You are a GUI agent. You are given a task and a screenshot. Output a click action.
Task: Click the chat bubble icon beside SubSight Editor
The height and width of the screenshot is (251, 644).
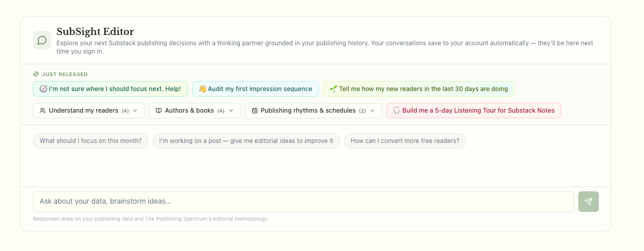pyautogui.click(x=42, y=40)
